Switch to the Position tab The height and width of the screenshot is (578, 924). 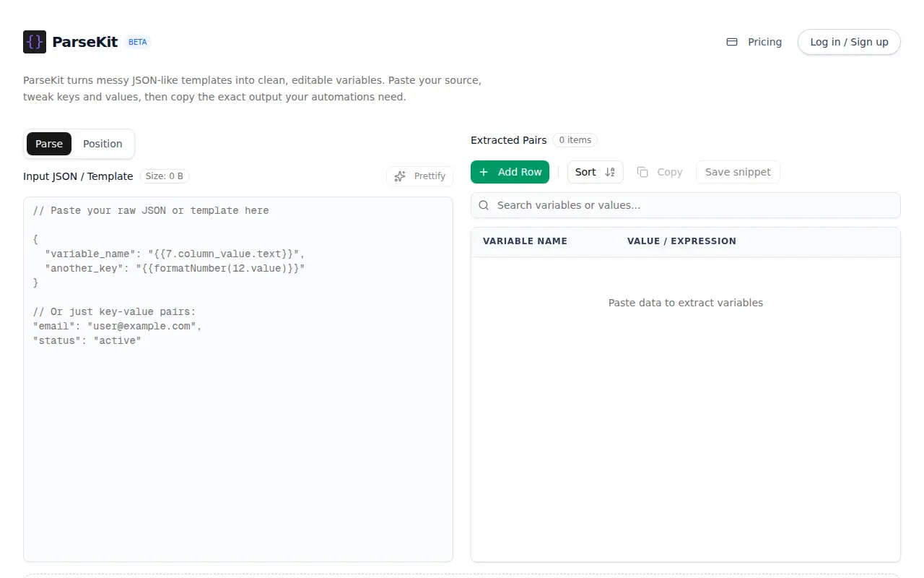tap(103, 144)
